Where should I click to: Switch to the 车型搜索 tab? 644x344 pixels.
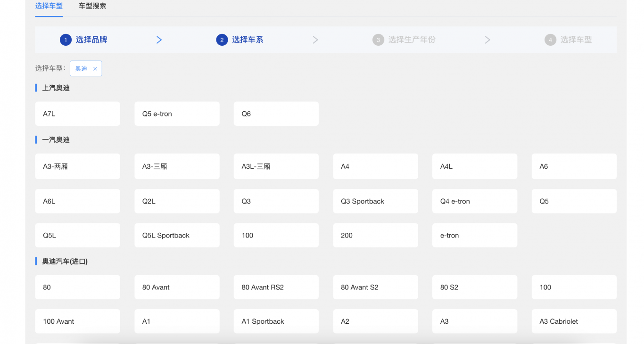coord(92,6)
